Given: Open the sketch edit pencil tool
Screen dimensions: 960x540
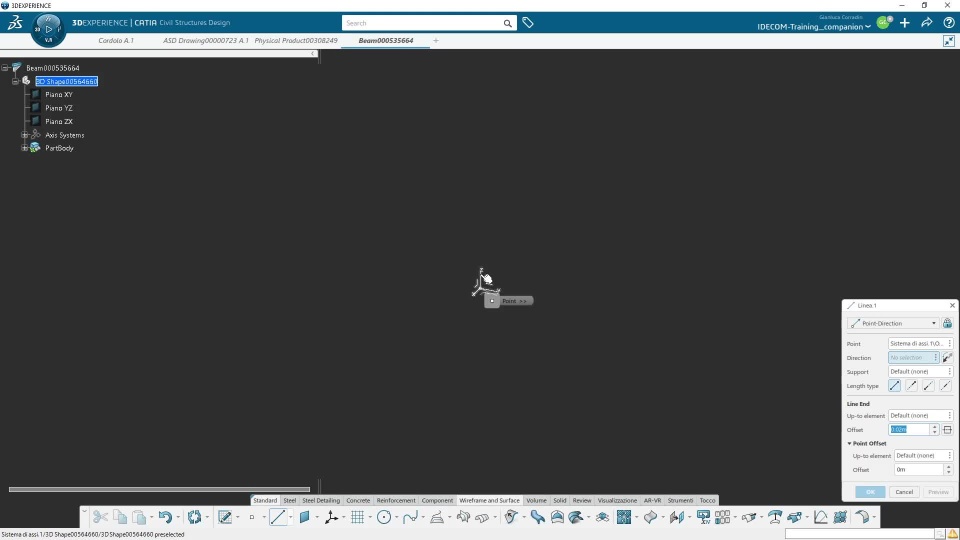Looking at the screenshot, I should [x=225, y=517].
